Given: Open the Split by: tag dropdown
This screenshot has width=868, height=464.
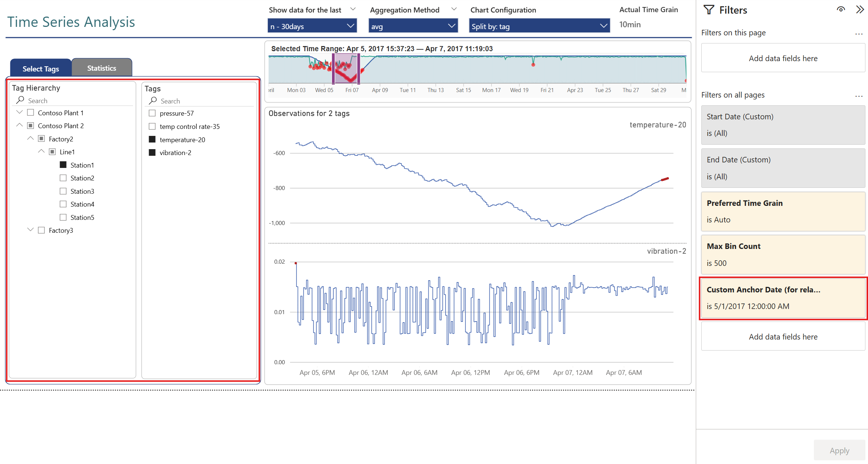Looking at the screenshot, I should (x=539, y=26).
